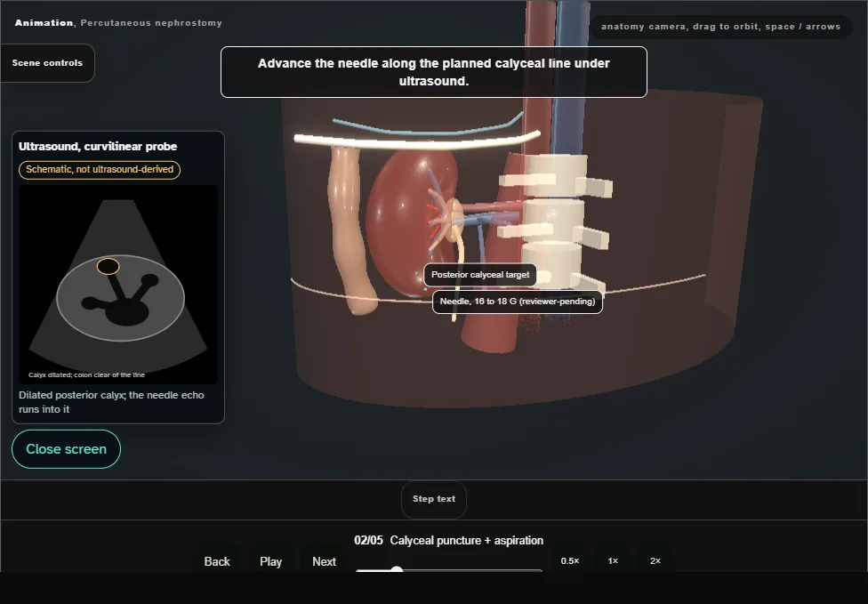Image resolution: width=868 pixels, height=604 pixels.
Task: Advance with the Next button
Action: (x=324, y=561)
